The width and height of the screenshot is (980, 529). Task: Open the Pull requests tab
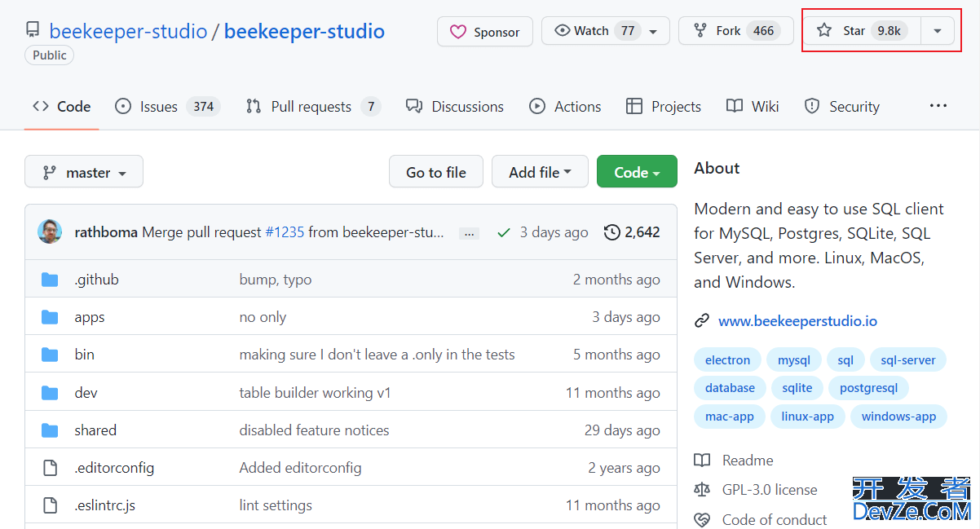click(x=312, y=107)
